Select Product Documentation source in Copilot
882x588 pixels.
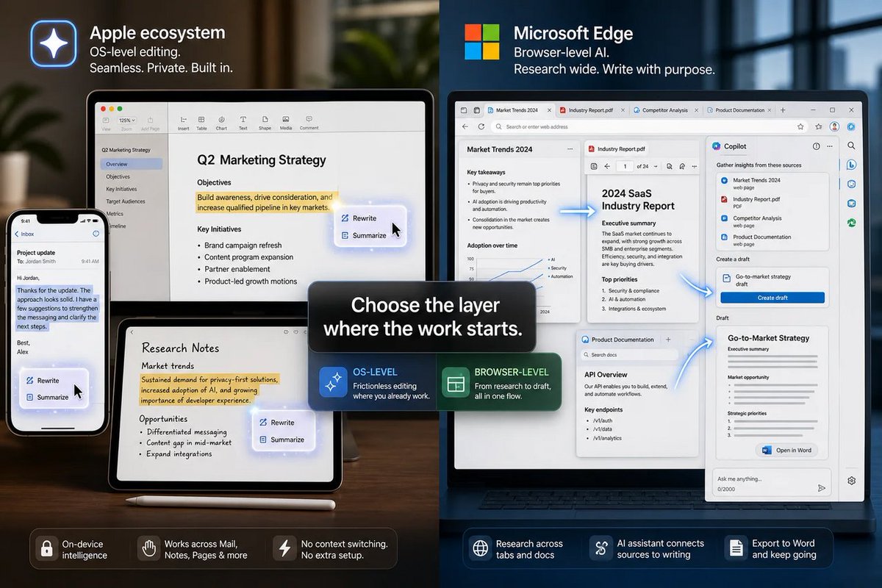pos(772,240)
